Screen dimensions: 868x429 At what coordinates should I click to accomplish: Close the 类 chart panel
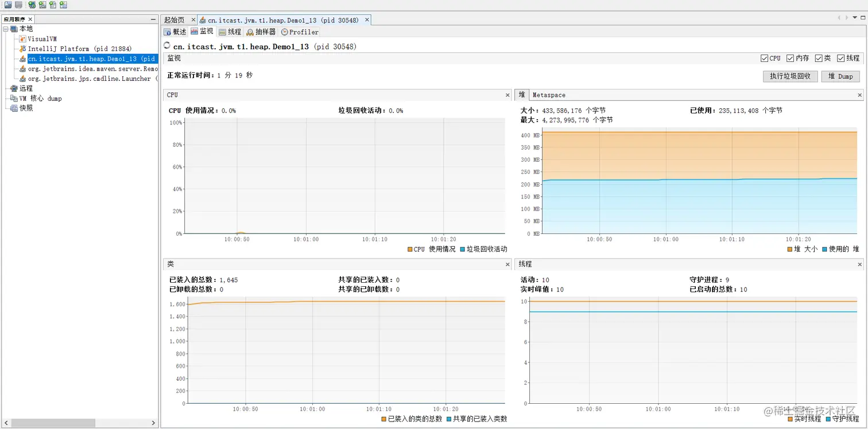(x=507, y=264)
